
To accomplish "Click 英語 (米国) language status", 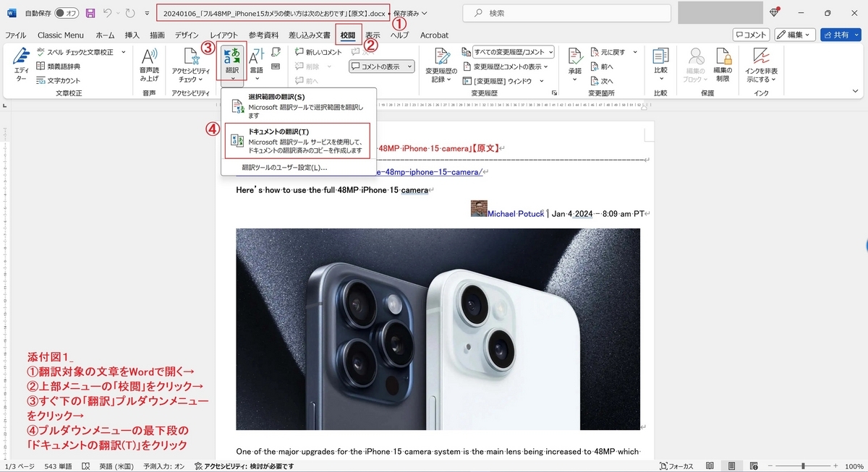I will [116, 466].
